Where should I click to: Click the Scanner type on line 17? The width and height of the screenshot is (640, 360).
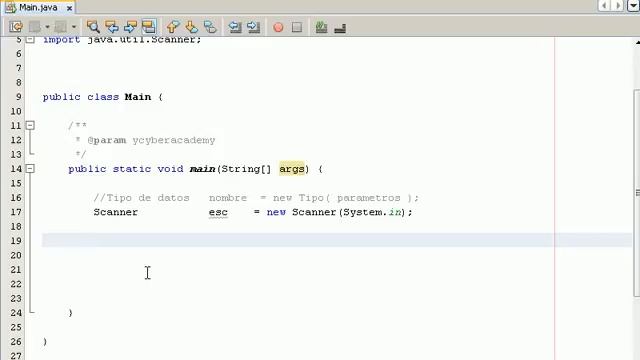pyautogui.click(x=116, y=212)
